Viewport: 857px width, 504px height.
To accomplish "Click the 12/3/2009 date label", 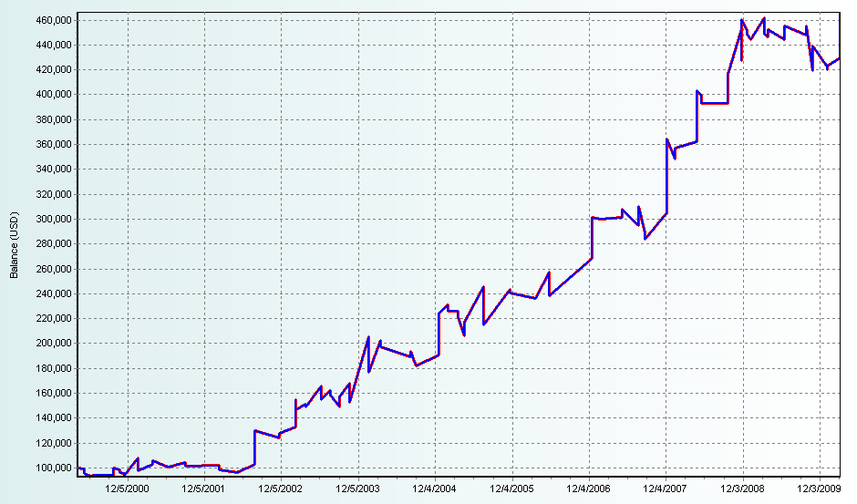I will pos(819,489).
